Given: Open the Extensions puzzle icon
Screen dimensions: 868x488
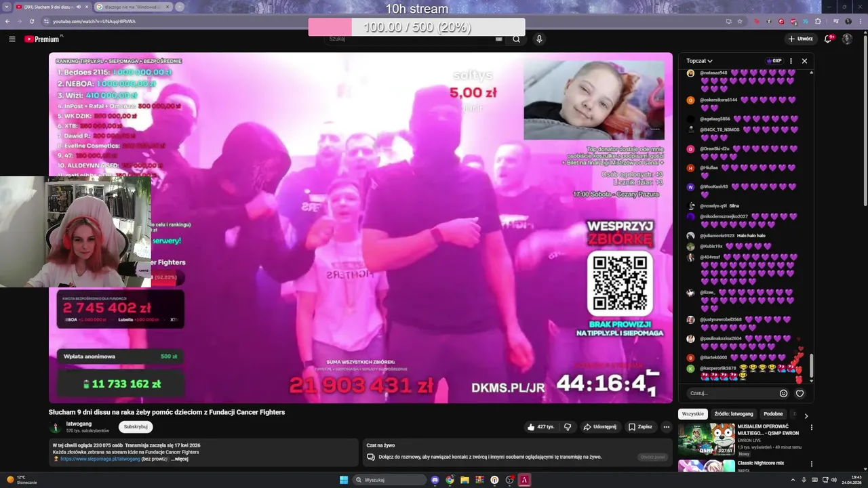Looking at the screenshot, I should (818, 21).
